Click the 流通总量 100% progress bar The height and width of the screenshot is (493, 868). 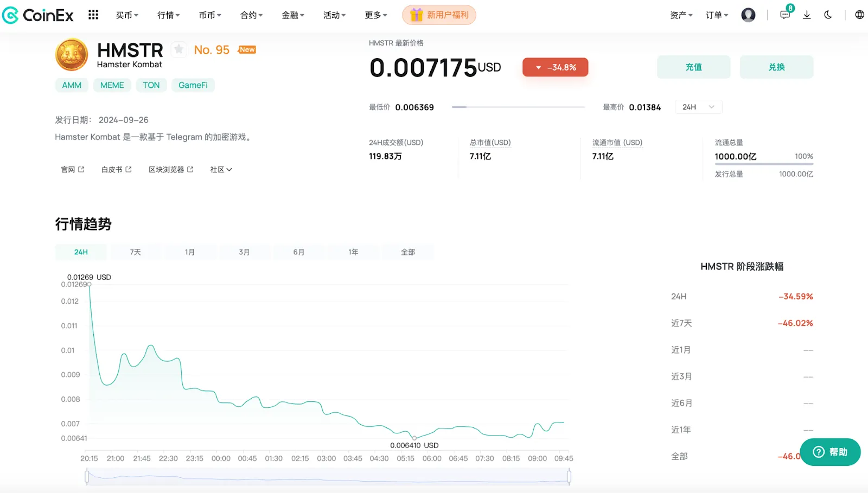coord(764,164)
